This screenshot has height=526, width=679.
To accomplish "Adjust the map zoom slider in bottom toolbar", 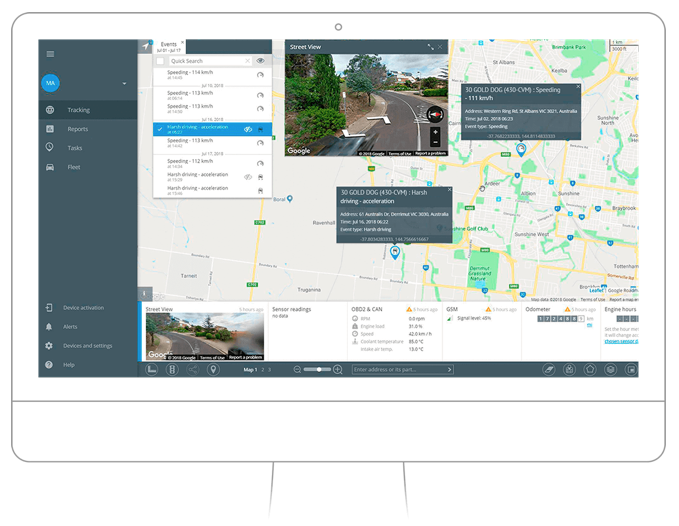I will click(x=318, y=370).
